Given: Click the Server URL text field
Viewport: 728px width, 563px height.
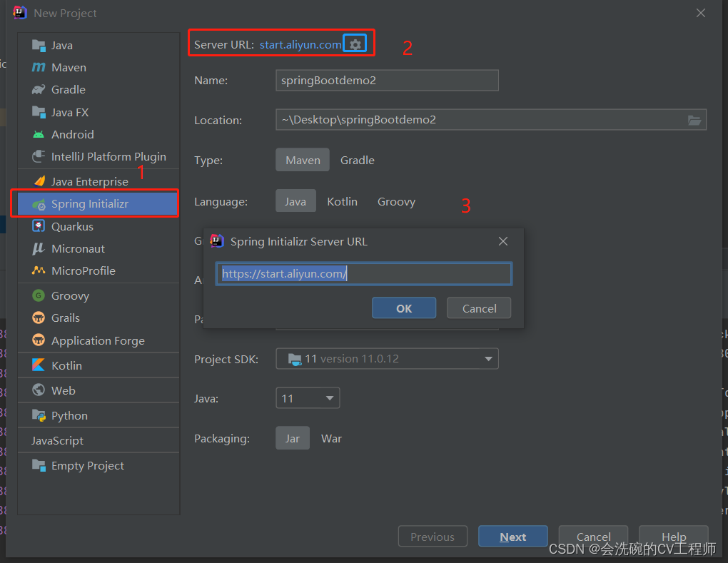Looking at the screenshot, I should tap(364, 273).
